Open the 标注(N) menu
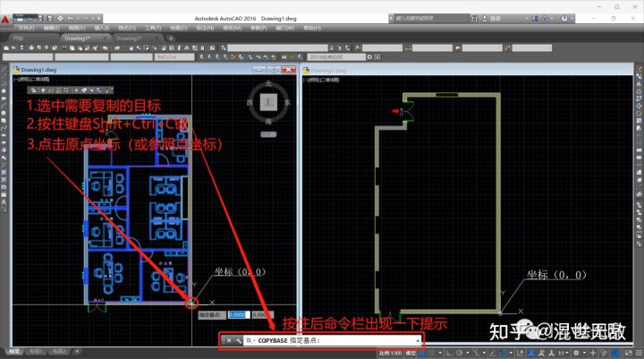644x359 pixels. [205, 28]
